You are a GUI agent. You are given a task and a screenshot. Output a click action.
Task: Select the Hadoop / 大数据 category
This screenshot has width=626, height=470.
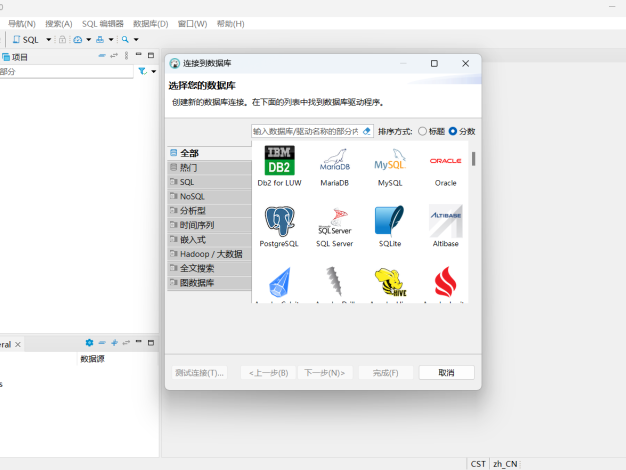pyautogui.click(x=209, y=254)
